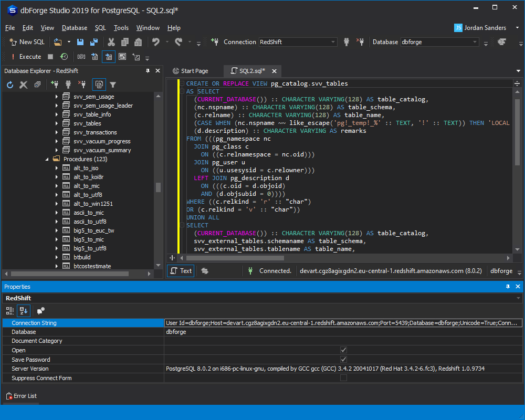Open the active documents list dropdown arrow

(x=518, y=71)
